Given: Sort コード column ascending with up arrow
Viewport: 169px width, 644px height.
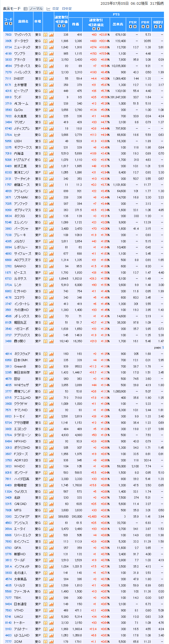Looking at the screenshot, I should pos(6,23).
